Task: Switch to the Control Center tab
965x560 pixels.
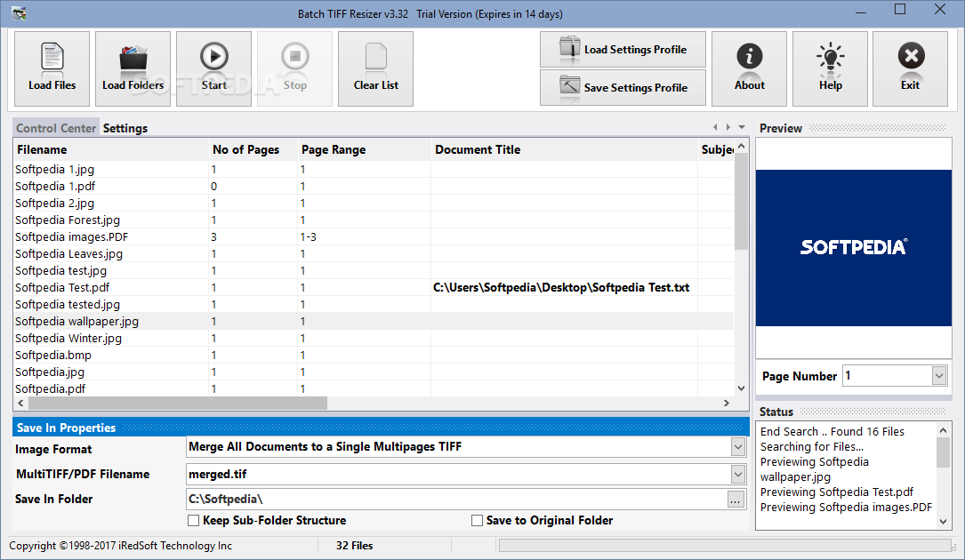Action: pos(55,128)
